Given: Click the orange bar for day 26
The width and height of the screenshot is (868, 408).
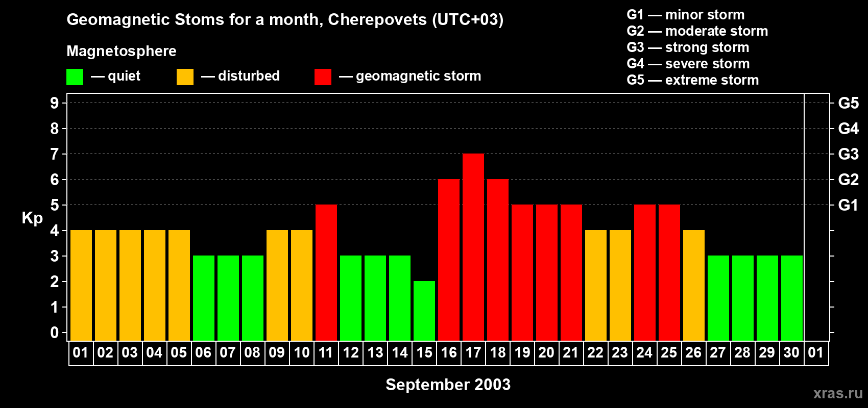Looking at the screenshot, I should click(694, 285).
